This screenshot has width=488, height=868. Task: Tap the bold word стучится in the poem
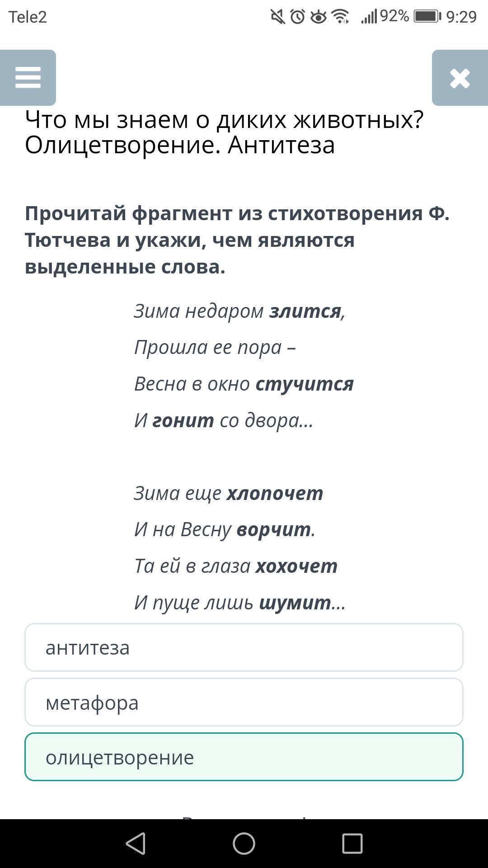point(305,384)
